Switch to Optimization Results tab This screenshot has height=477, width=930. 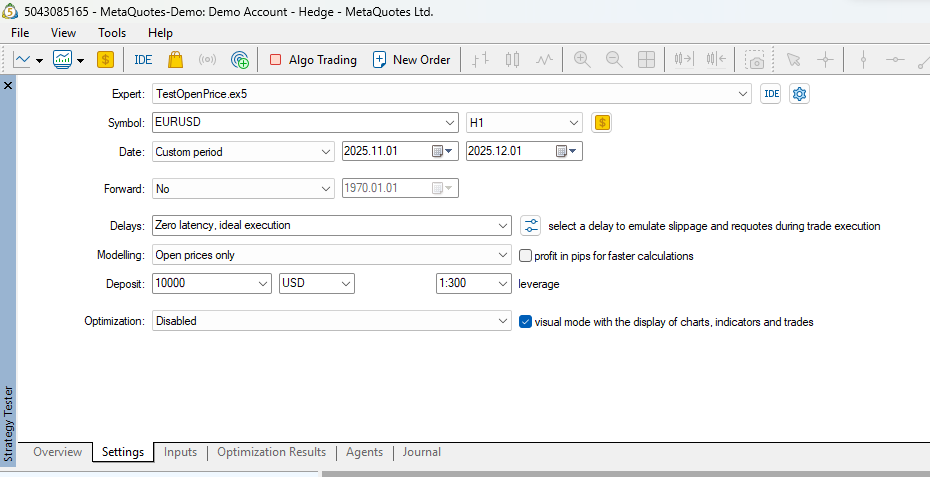272,452
